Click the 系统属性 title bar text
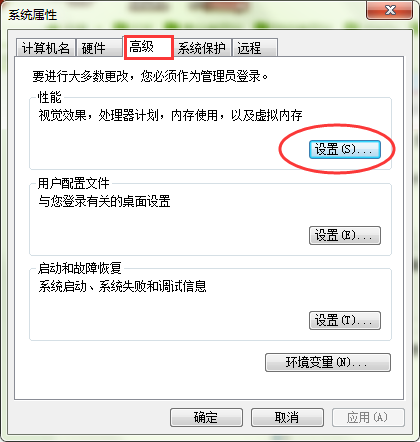 point(33,15)
